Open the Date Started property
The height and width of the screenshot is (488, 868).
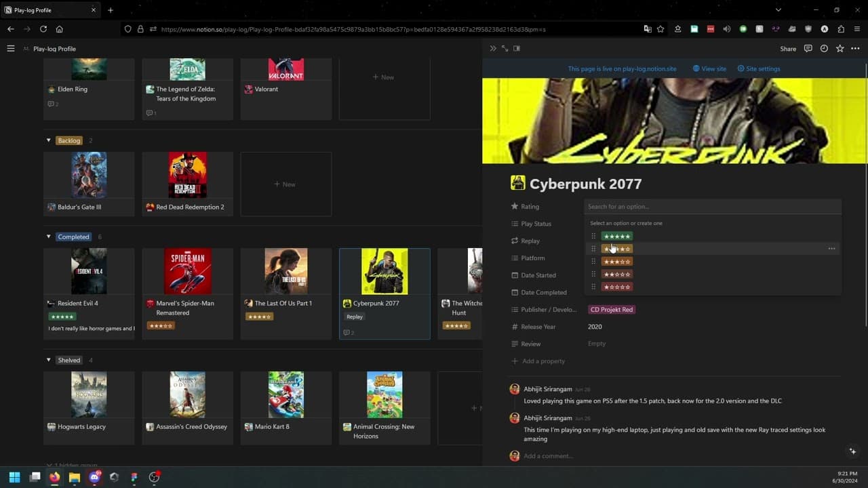(533, 275)
